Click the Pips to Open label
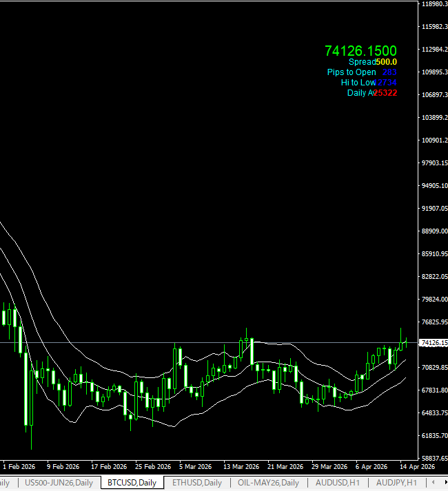 (x=352, y=72)
